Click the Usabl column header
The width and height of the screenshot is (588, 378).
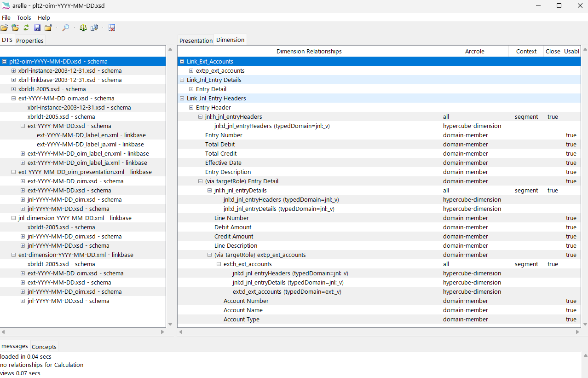[571, 51]
